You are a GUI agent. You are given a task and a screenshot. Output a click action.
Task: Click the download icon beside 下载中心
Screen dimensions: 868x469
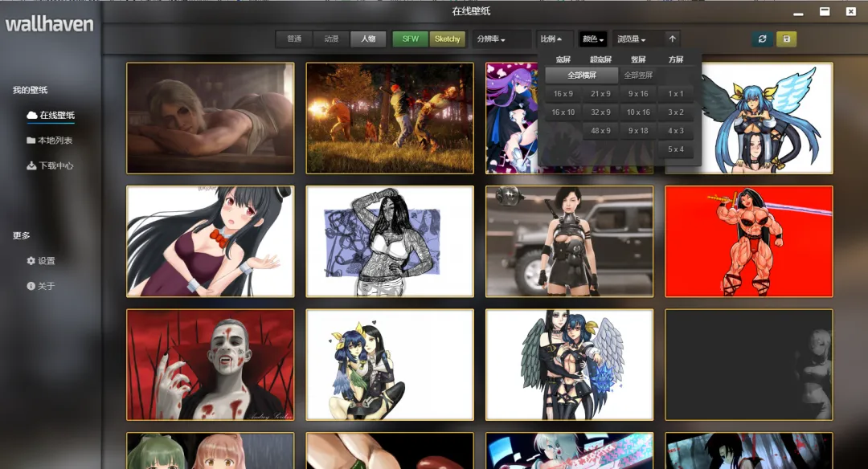point(31,165)
